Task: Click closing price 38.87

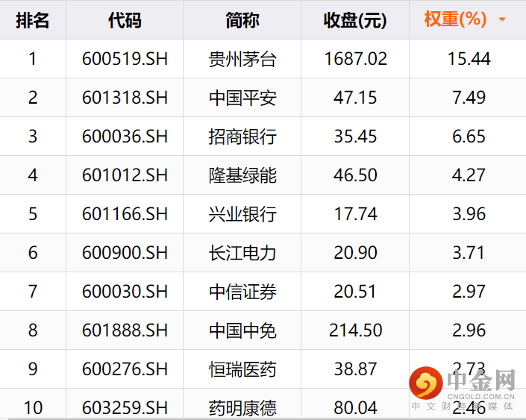Action: [x=355, y=369]
